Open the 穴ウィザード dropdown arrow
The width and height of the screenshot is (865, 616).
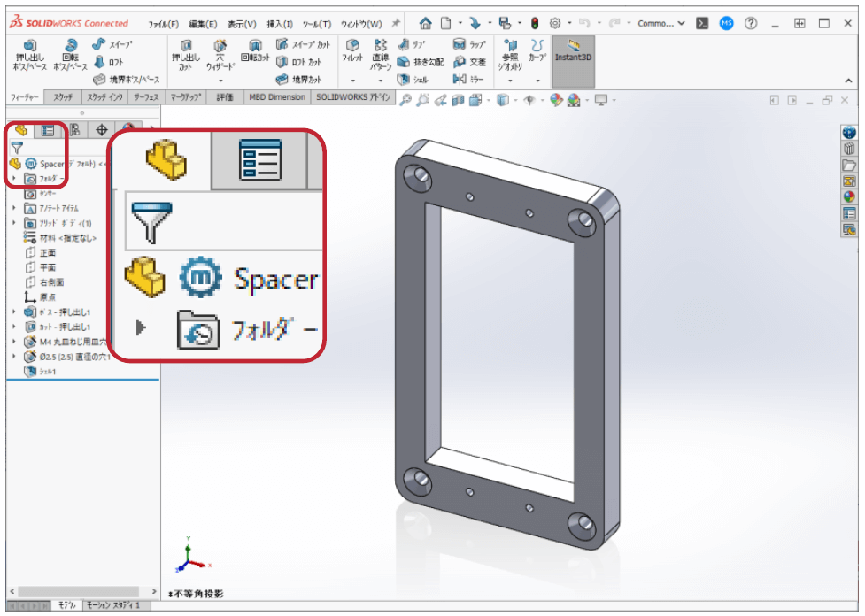(x=220, y=81)
